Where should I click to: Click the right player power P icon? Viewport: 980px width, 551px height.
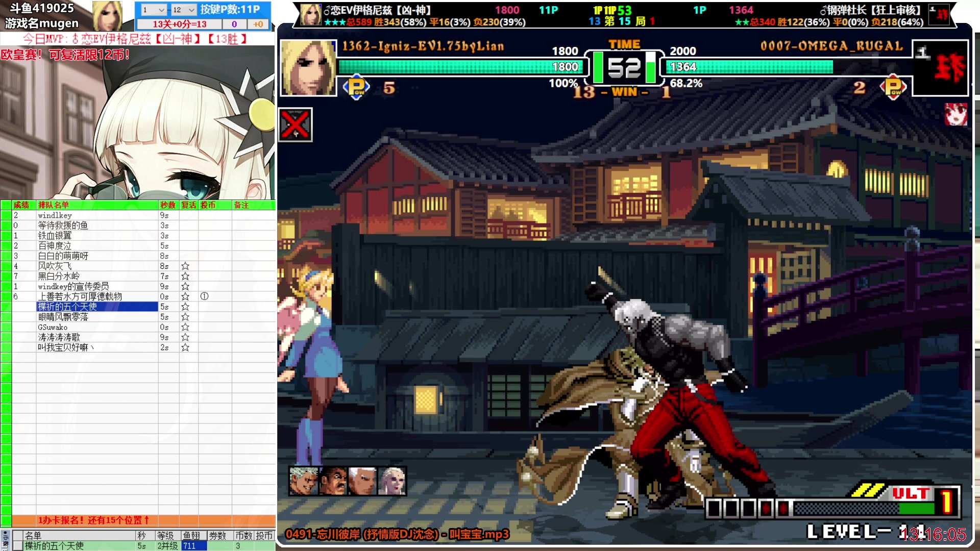[893, 87]
